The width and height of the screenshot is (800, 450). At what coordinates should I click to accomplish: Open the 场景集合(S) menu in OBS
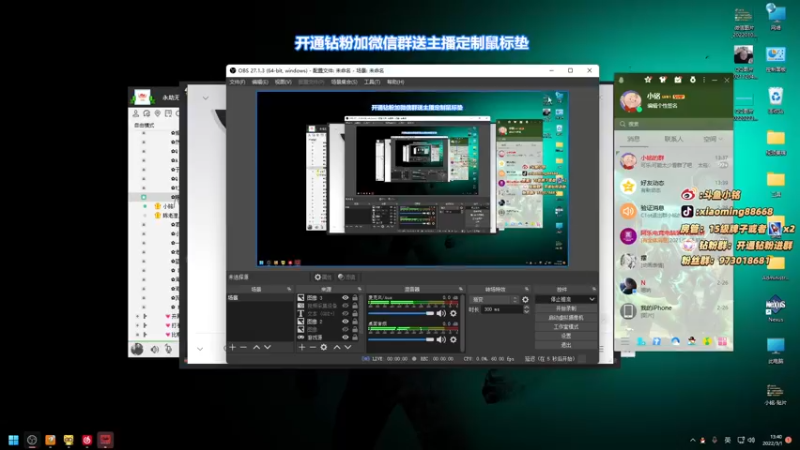344,82
